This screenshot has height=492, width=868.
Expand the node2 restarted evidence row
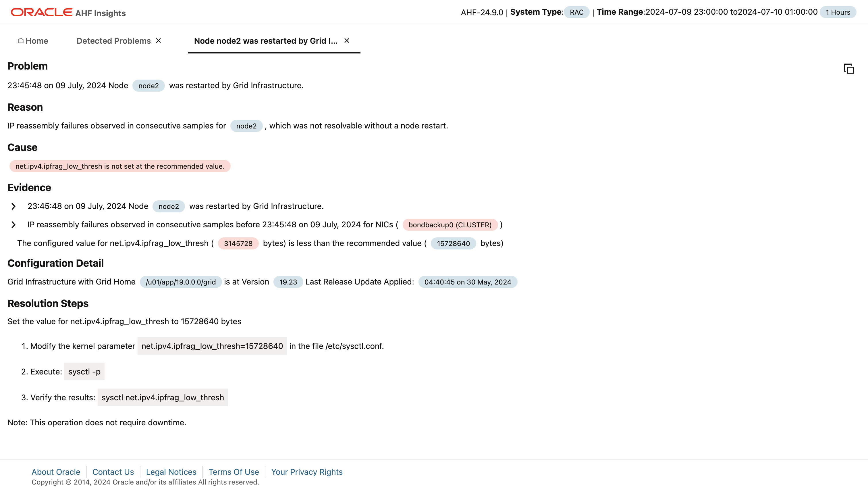pyautogui.click(x=13, y=206)
